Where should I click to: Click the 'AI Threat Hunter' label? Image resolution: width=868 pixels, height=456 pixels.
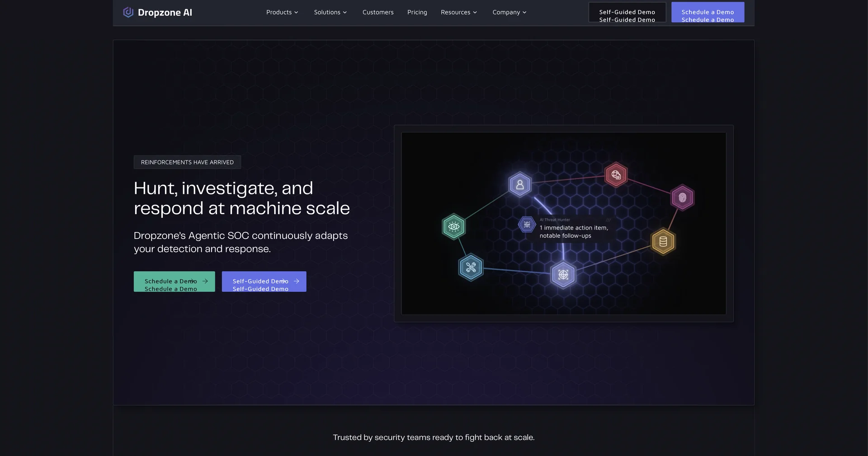pos(555,220)
